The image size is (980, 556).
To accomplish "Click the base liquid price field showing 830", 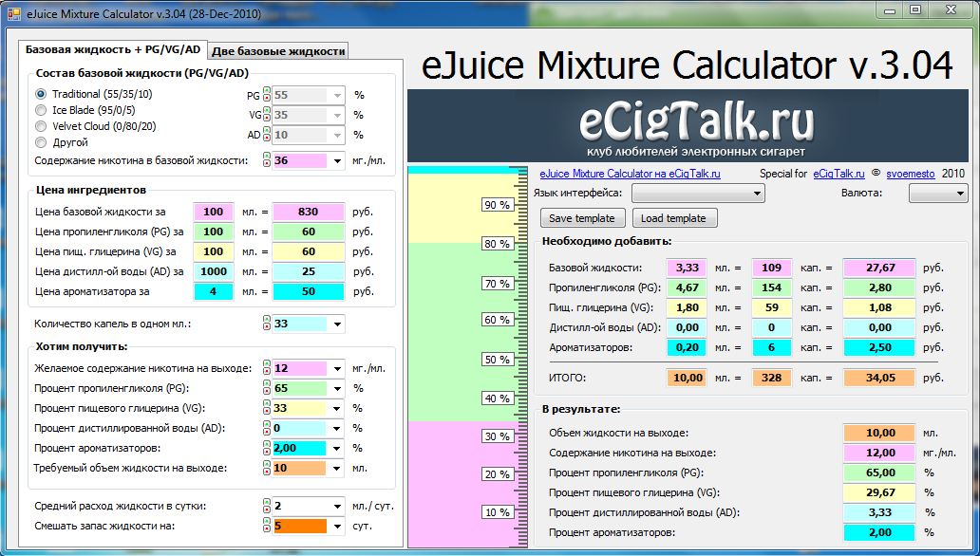I will (308, 212).
